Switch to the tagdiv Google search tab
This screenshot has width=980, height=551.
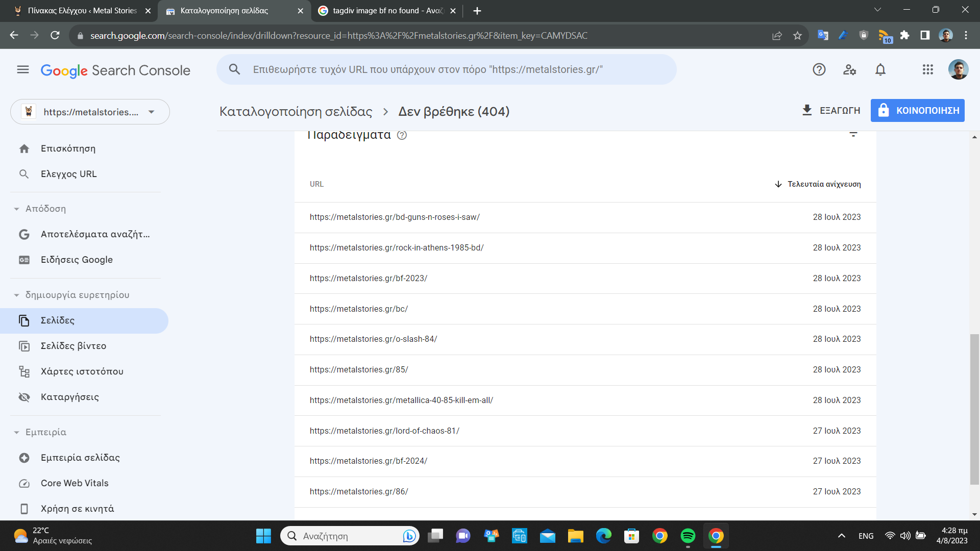pyautogui.click(x=386, y=11)
